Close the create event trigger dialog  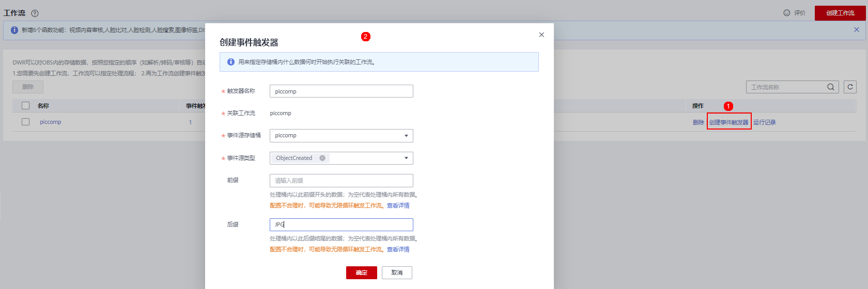pos(541,35)
